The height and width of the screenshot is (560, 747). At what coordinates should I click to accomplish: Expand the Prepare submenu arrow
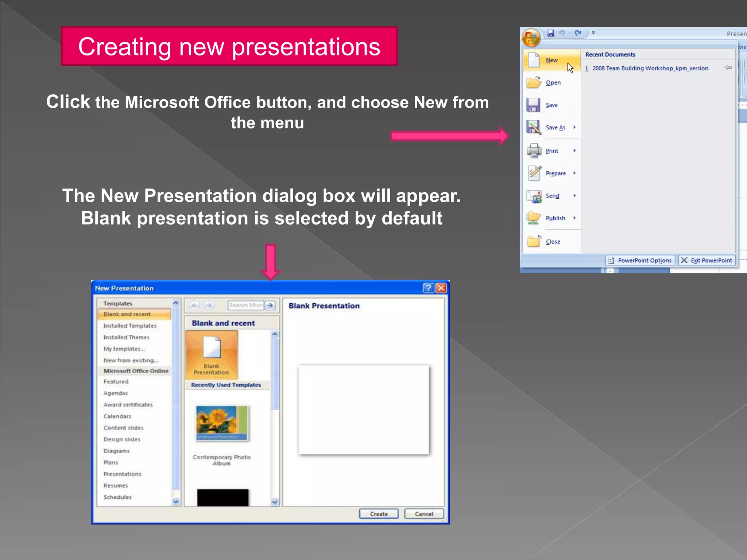pos(574,173)
